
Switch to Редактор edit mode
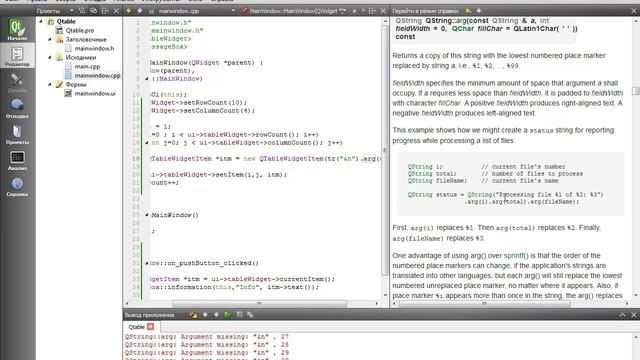[x=17, y=56]
